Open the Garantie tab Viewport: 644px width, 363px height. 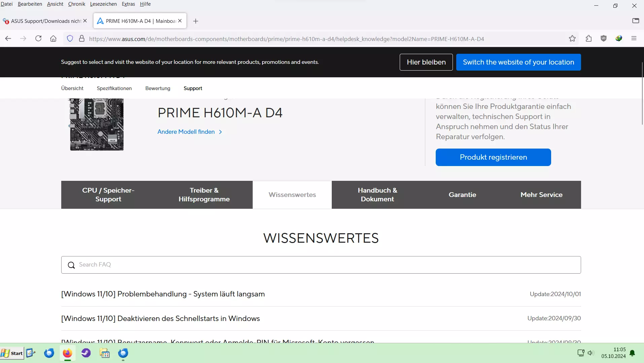[462, 195]
